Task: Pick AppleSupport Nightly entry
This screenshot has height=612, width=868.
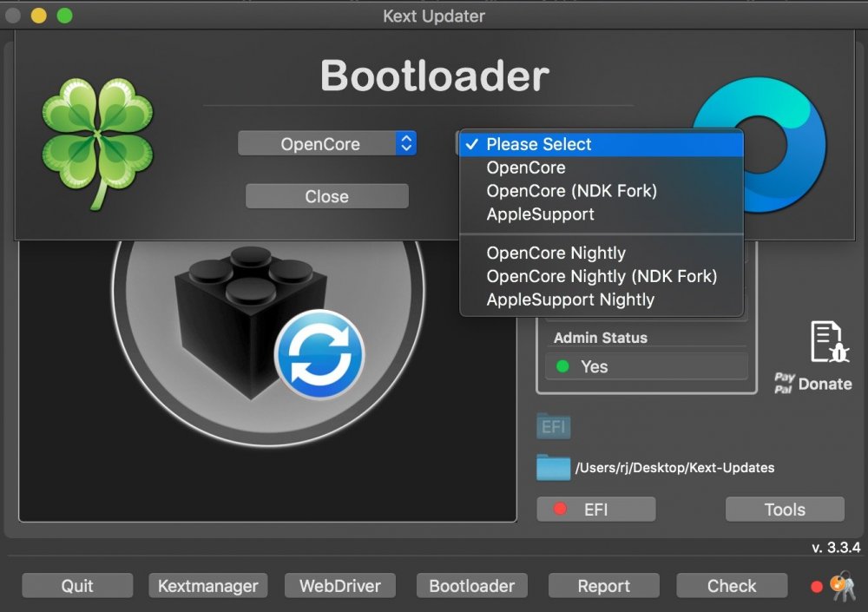Action: coord(602,299)
